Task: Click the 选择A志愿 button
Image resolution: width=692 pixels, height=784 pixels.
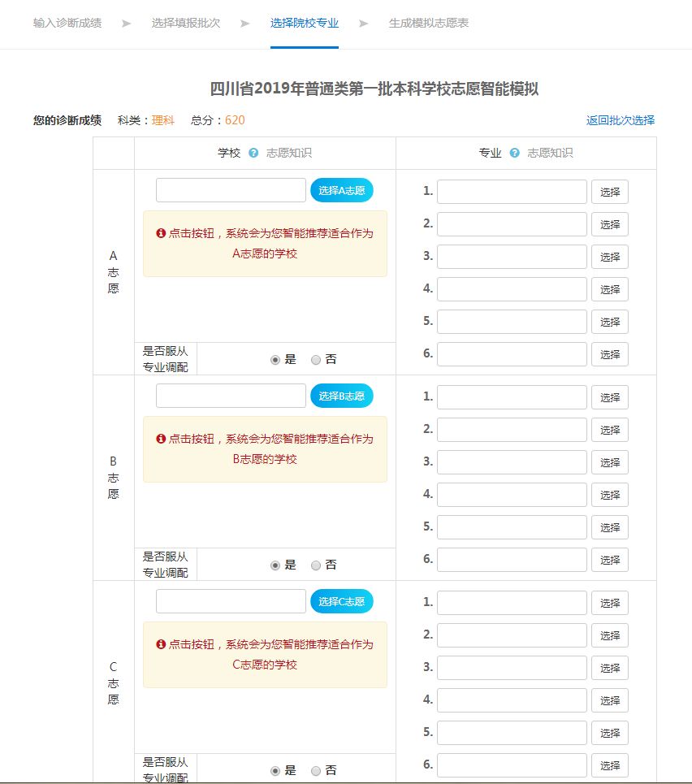Action: 342,190
